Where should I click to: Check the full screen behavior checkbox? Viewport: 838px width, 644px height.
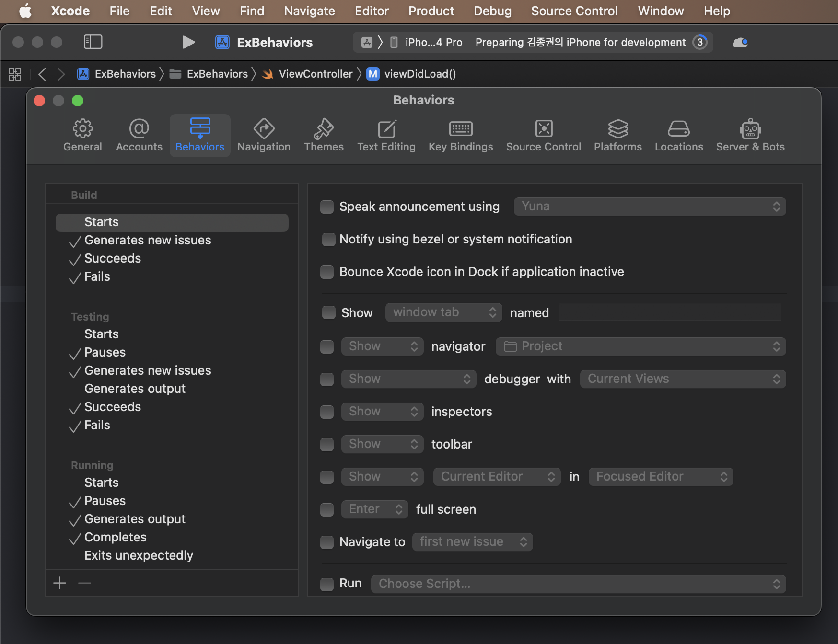click(327, 510)
